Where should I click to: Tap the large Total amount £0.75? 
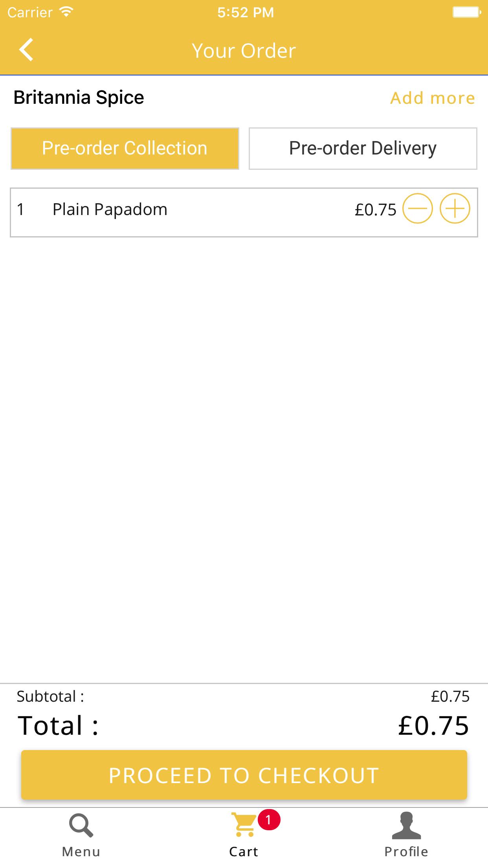coord(433,726)
